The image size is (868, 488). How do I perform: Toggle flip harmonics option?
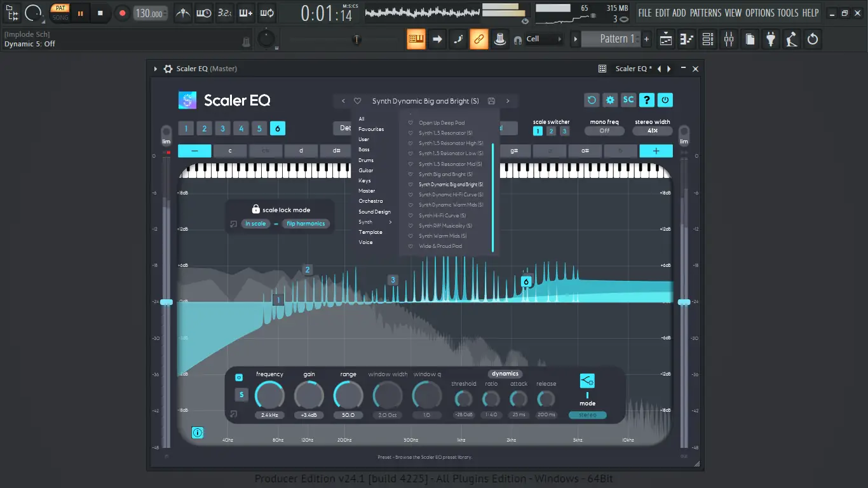[x=306, y=224]
